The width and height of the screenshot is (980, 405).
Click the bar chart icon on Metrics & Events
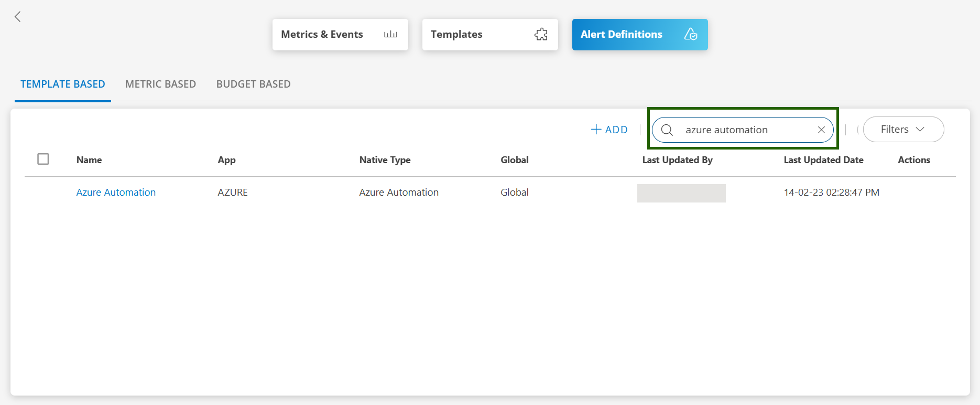point(390,35)
